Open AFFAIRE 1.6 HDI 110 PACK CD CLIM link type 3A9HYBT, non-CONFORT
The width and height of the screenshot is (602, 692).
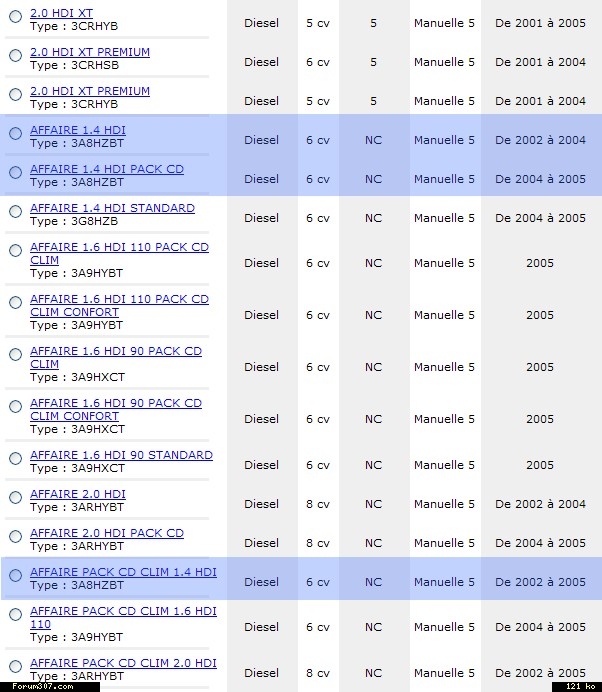119,253
